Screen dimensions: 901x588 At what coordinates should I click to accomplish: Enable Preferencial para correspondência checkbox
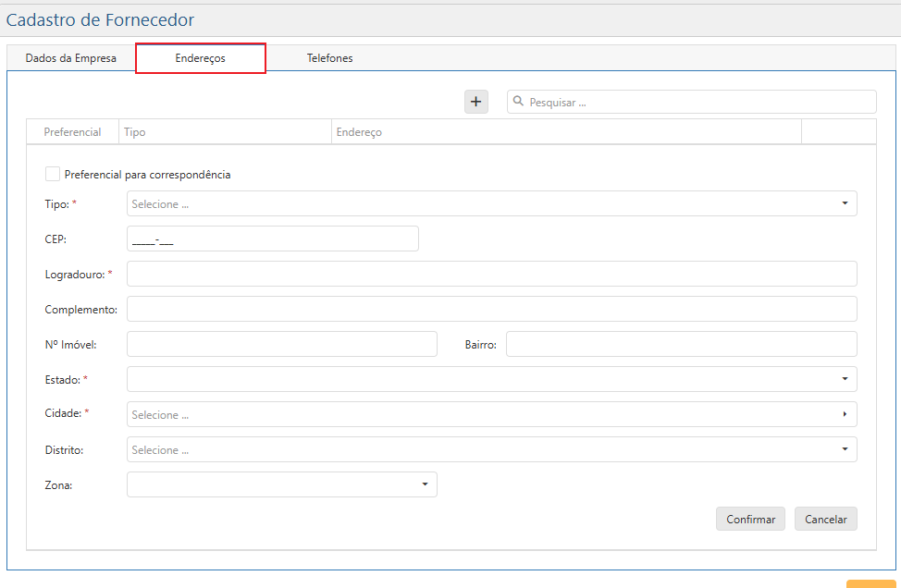pyautogui.click(x=53, y=174)
